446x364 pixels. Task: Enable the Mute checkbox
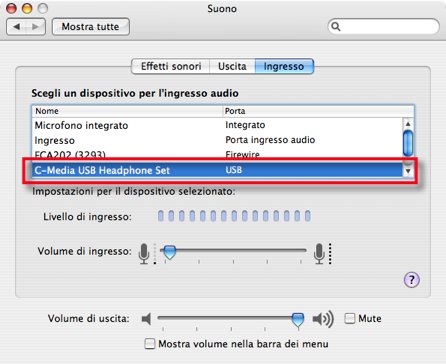click(x=350, y=318)
